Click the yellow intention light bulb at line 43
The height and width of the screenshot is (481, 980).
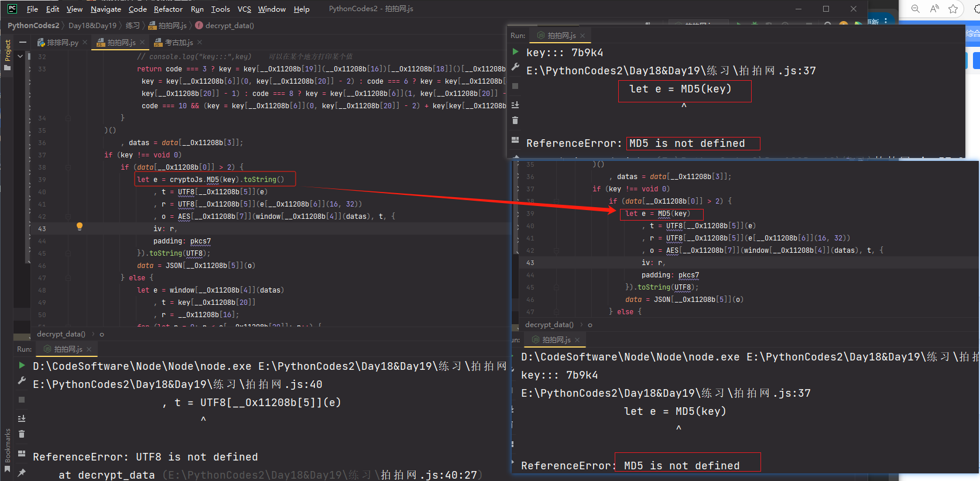pos(80,226)
